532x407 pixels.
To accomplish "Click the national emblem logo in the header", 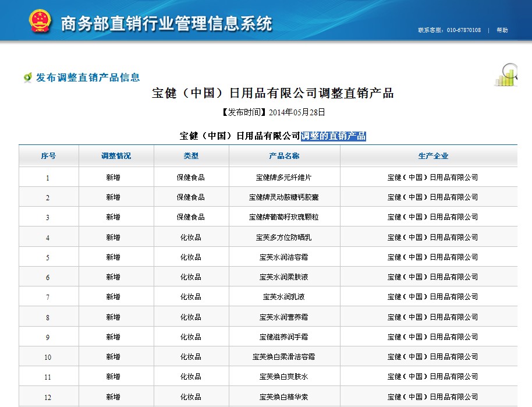I will point(40,22).
